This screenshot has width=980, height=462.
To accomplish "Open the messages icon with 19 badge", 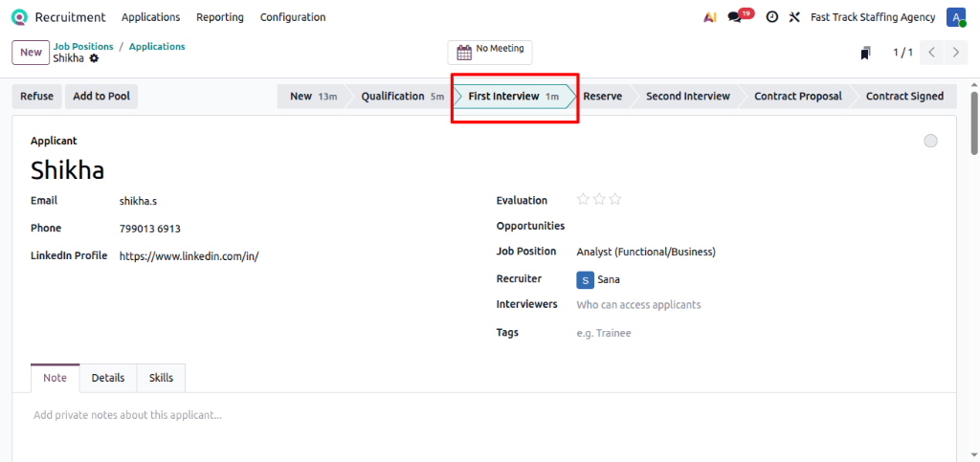I will pos(735,17).
